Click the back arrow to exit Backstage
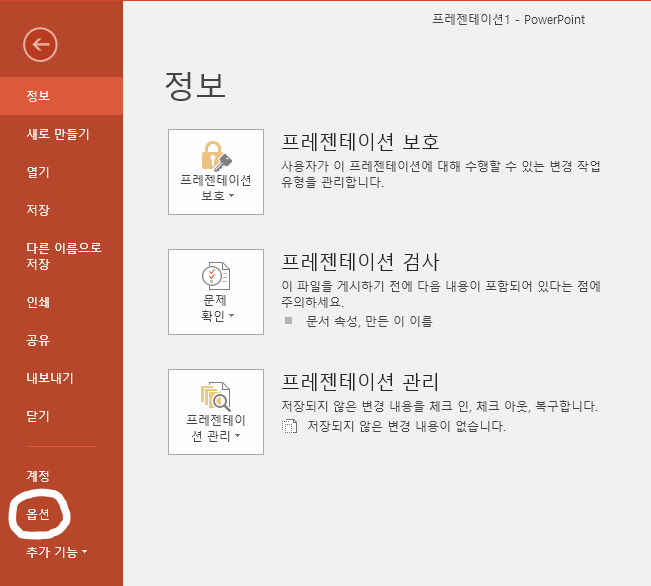 (40, 44)
